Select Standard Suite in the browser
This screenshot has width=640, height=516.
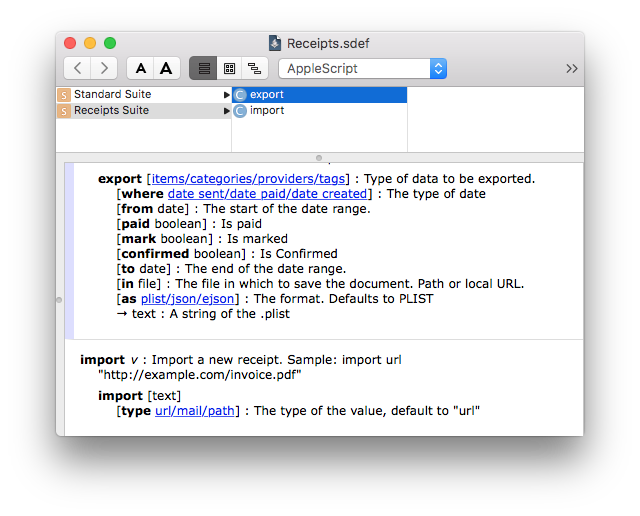(111, 94)
